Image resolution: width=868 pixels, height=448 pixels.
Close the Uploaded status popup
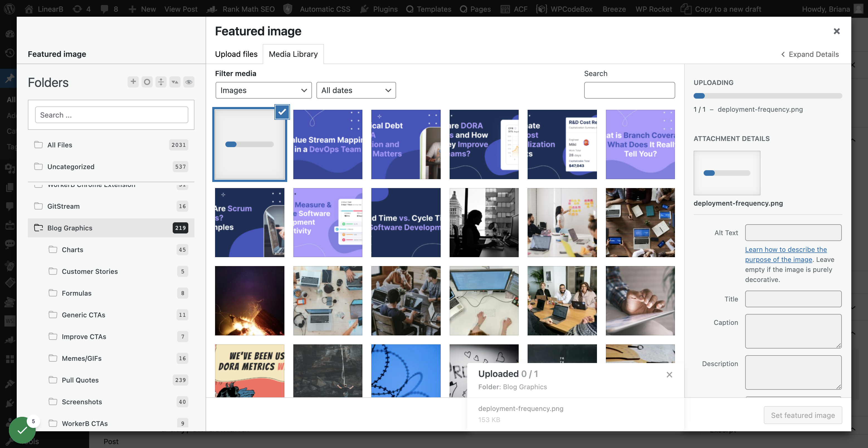point(669,374)
